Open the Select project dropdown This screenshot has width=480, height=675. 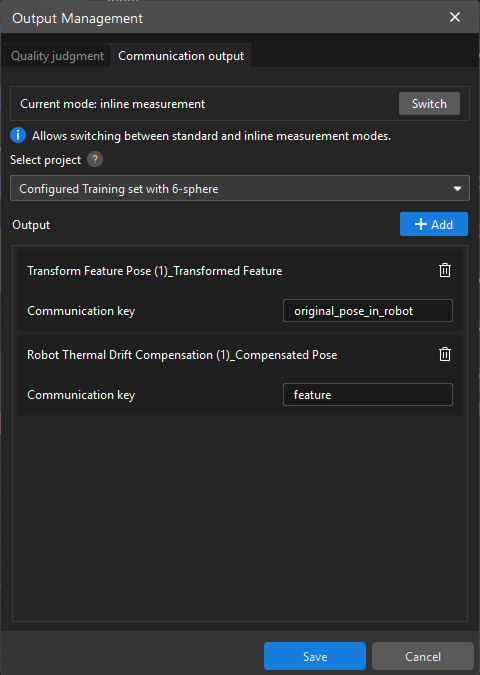pyautogui.click(x=240, y=189)
